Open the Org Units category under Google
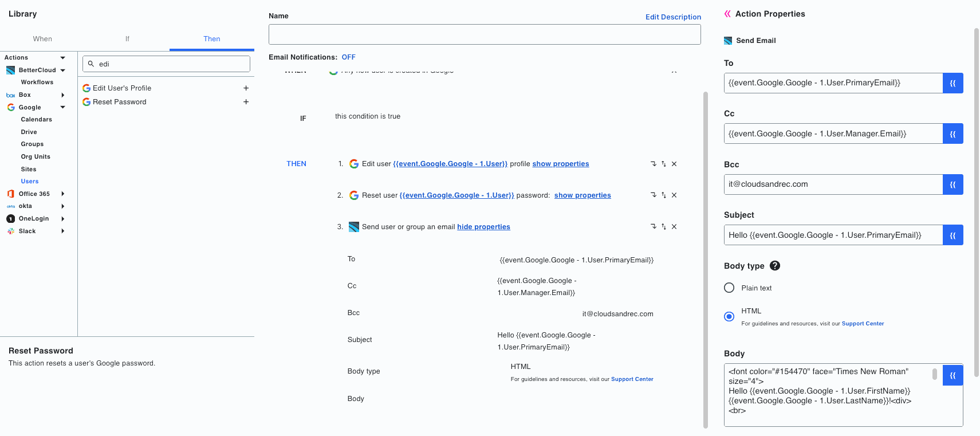980x436 pixels. point(36,157)
